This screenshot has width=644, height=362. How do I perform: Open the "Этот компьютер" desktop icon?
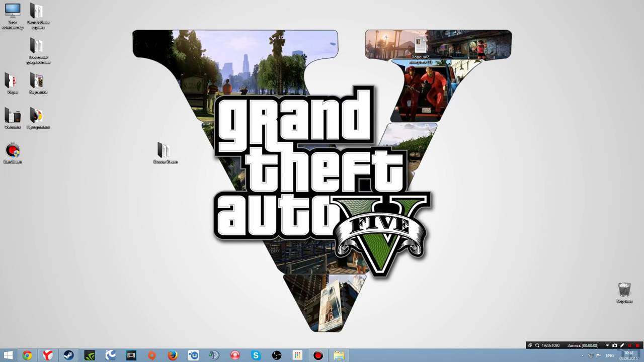pos(13,16)
